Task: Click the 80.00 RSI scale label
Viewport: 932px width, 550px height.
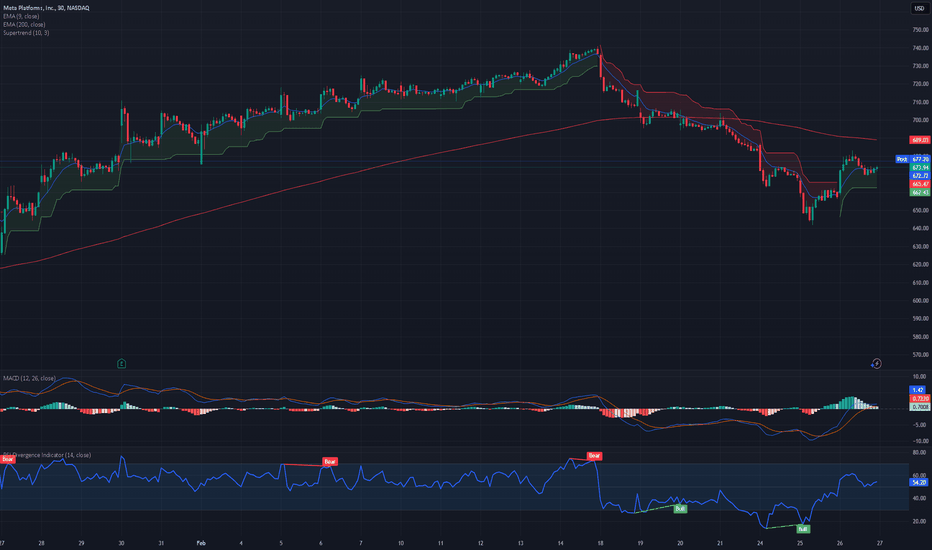Action: click(x=918, y=452)
